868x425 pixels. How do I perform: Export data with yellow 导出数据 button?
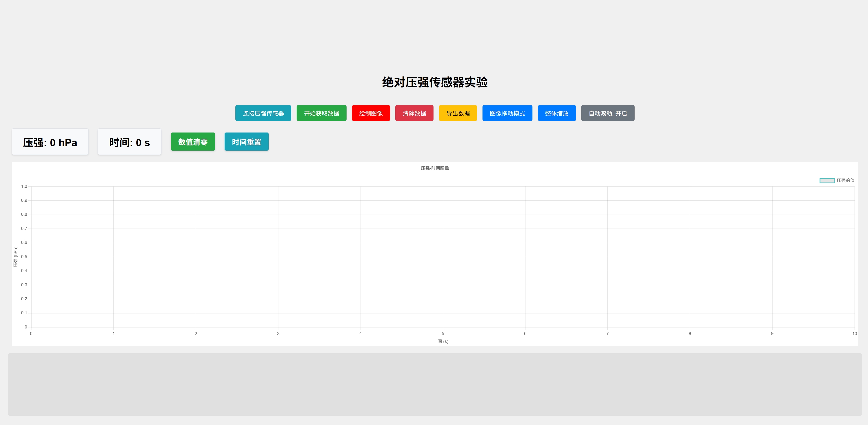pos(458,113)
